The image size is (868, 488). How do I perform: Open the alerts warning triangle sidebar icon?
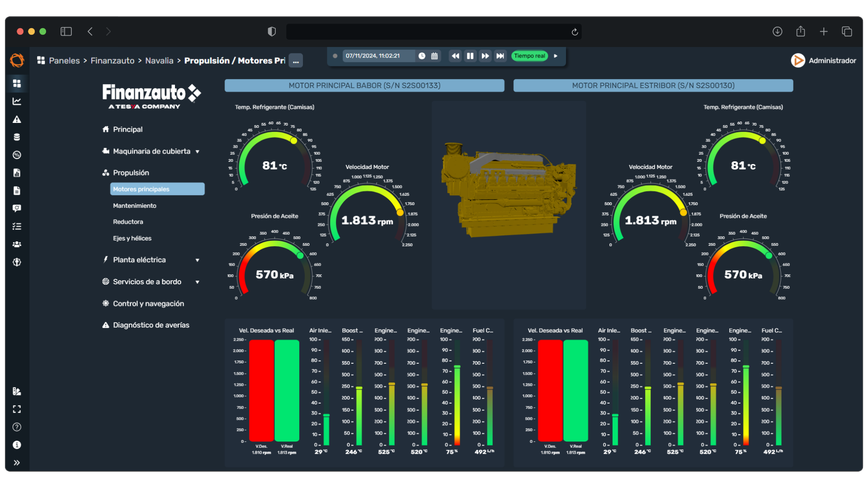17,119
